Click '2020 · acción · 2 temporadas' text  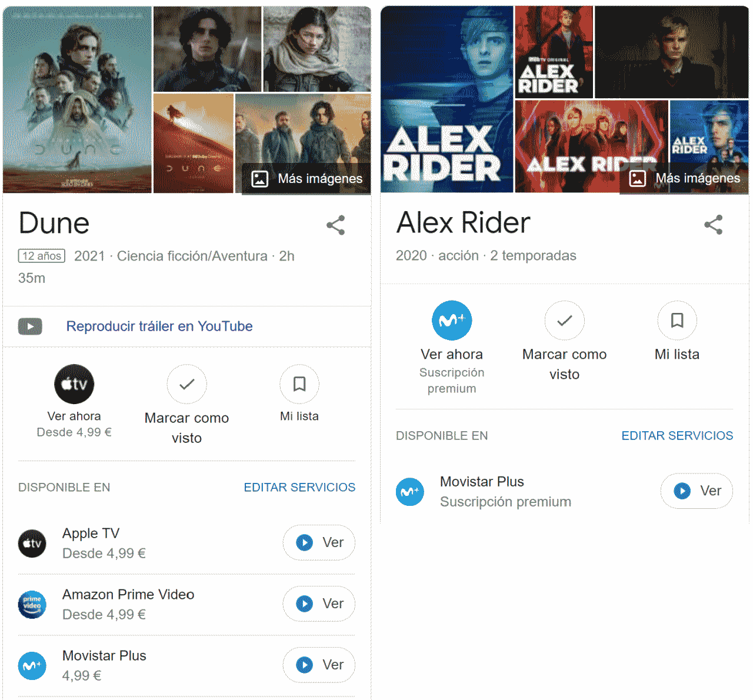click(x=486, y=255)
